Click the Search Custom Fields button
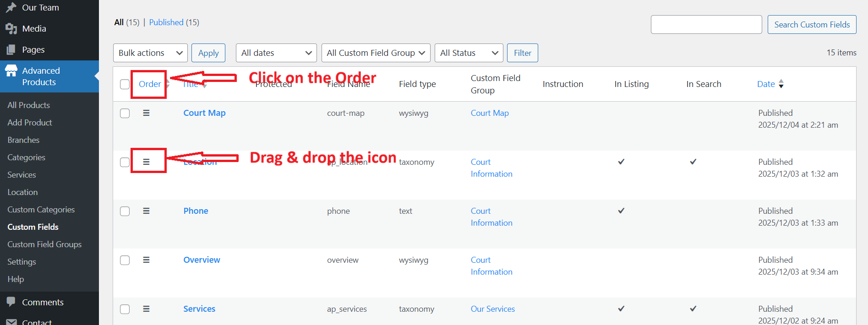Screen dimensions: 868x325 coord(812,24)
